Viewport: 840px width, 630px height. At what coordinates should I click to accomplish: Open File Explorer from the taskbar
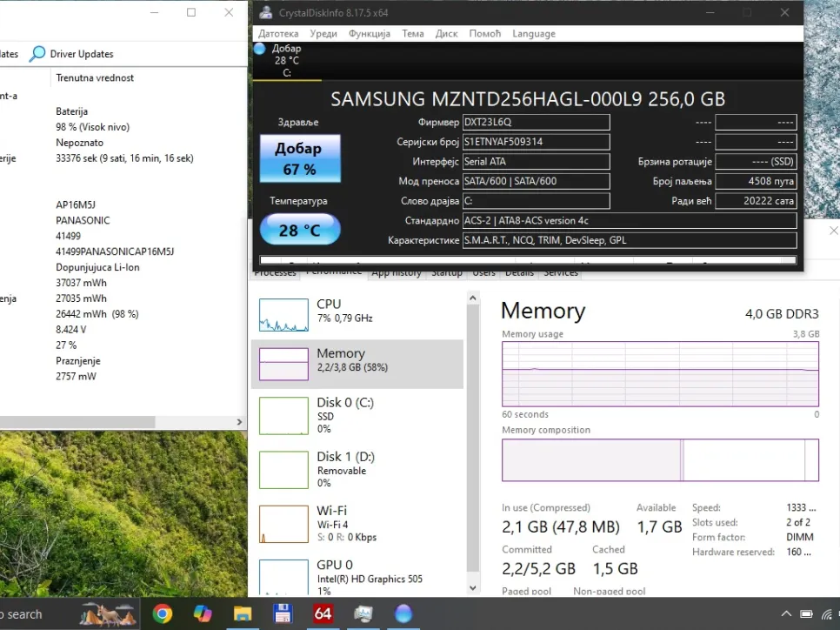(x=242, y=613)
